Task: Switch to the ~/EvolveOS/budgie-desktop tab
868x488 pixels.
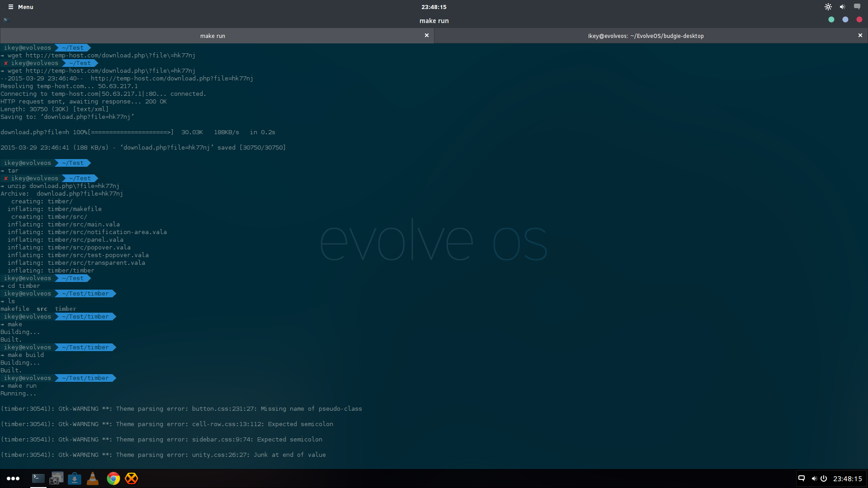Action: click(x=646, y=36)
